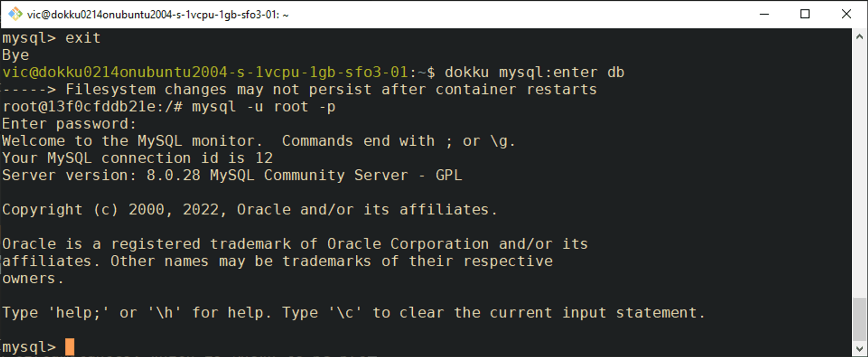Click the root@13f0cfddb21e container prompt
Screen dimensions: 868x357
(92, 107)
